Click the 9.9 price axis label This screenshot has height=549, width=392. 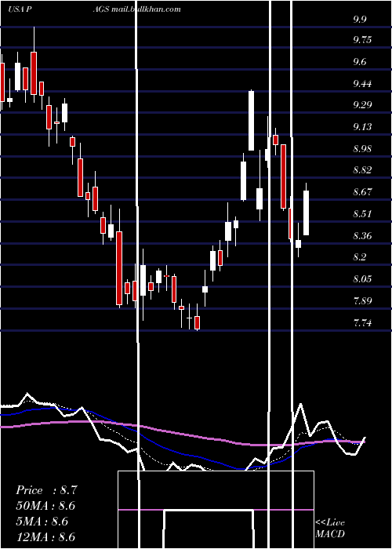click(x=360, y=19)
